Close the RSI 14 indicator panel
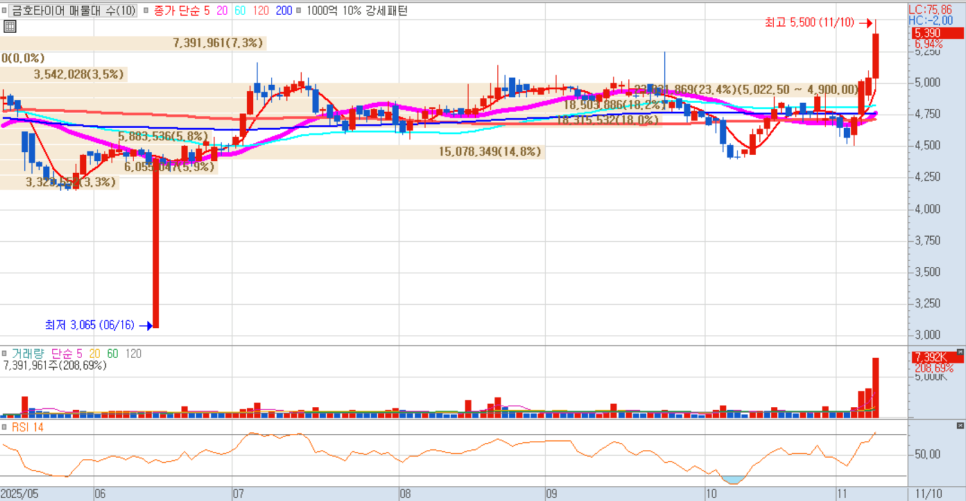966x501 pixels. coord(960,426)
